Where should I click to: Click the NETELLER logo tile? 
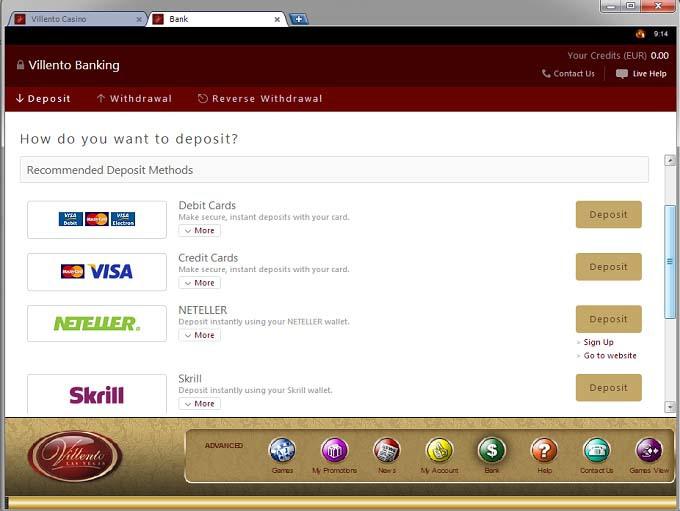97,324
